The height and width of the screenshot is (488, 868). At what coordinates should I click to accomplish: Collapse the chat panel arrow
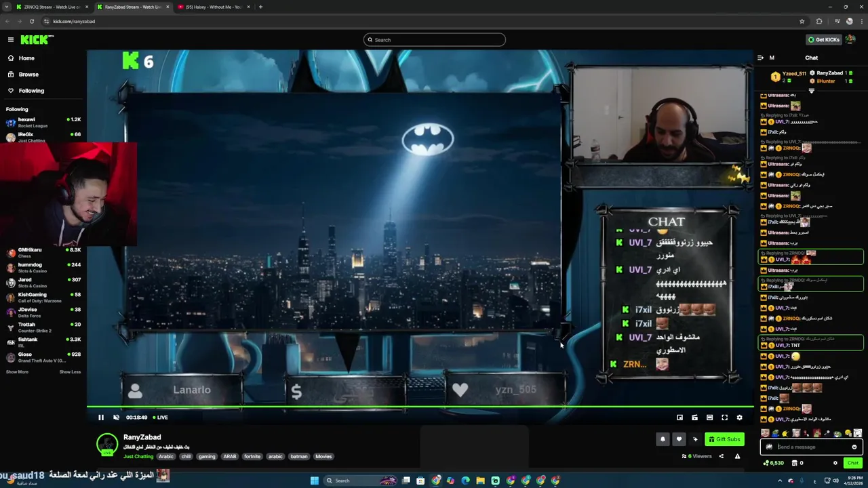[x=760, y=58]
